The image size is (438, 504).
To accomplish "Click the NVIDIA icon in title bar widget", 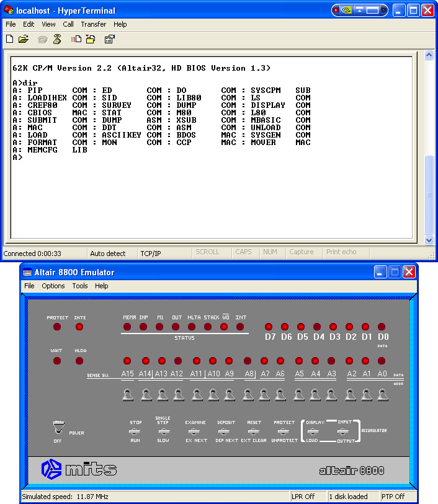I will point(347,11).
